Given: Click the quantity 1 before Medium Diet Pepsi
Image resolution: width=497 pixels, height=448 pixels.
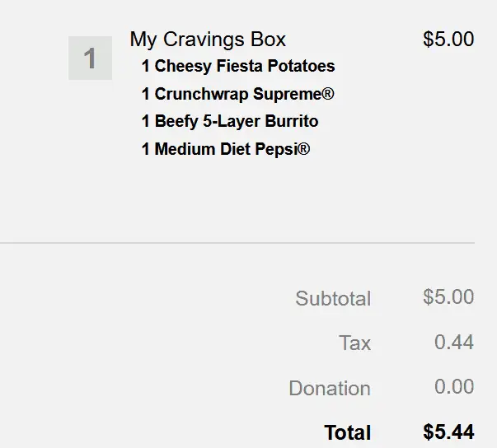Looking at the screenshot, I should [x=146, y=149].
